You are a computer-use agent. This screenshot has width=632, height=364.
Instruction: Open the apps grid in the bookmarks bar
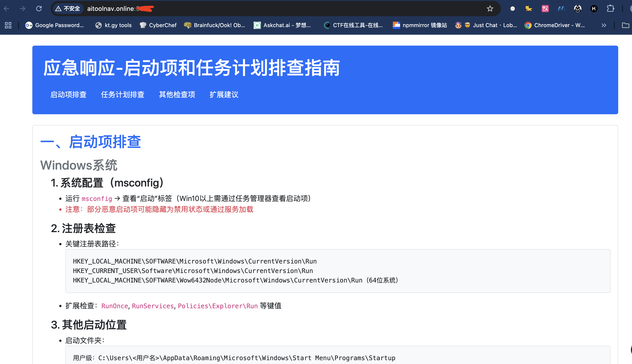point(8,25)
